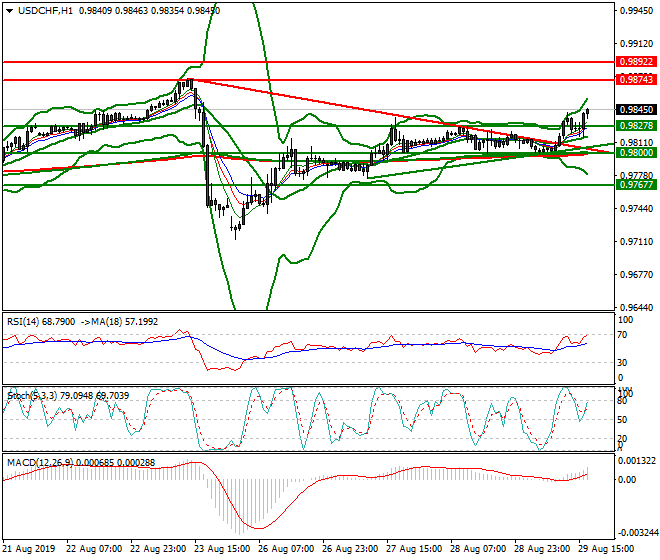Open the chart menu triangle beside USDCHF,H1
Image resolution: width=660 pixels, height=560 pixels.
(9, 11)
